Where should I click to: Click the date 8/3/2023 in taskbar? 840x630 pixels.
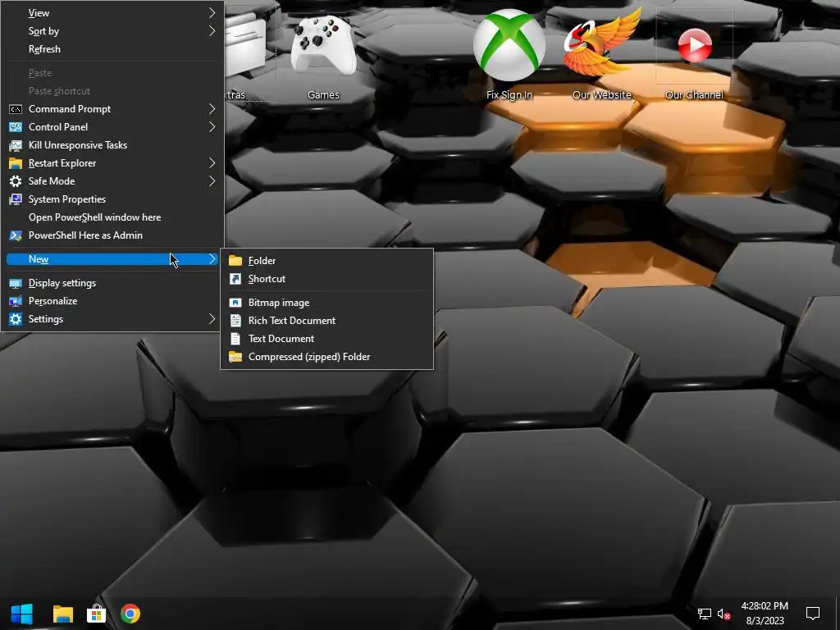765,621
